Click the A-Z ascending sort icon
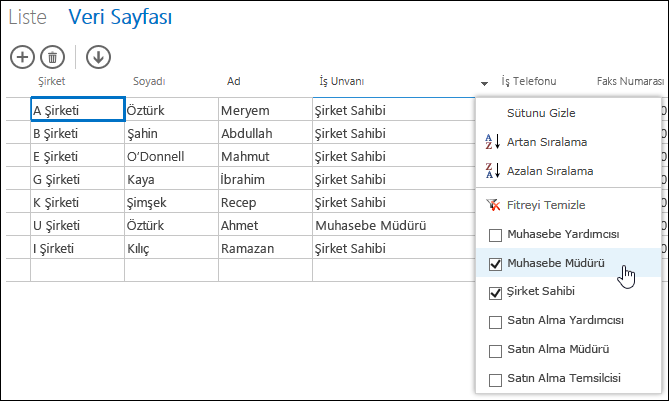 [493, 142]
